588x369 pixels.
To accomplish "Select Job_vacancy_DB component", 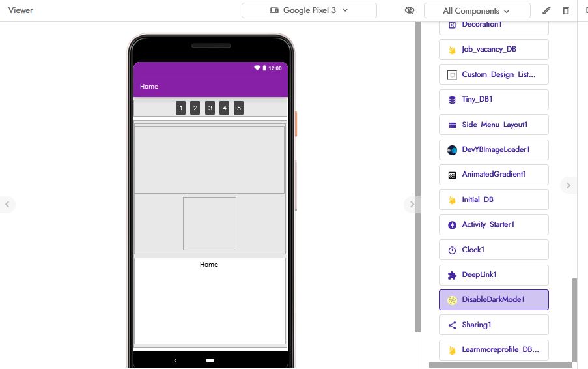I will click(x=494, y=50).
